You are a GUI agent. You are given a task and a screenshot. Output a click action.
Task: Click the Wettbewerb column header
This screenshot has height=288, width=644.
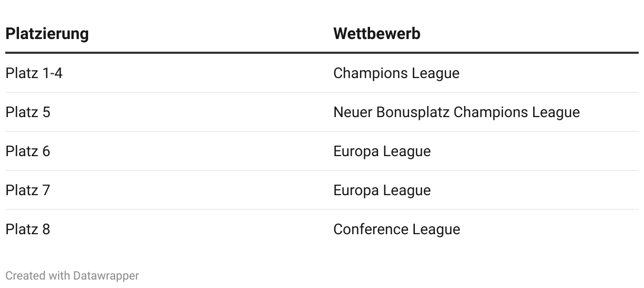click(377, 34)
